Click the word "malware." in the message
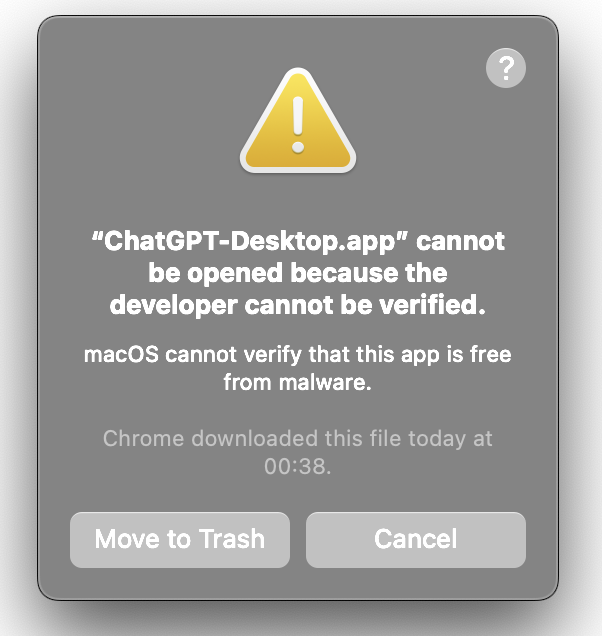602x636 pixels. click(325, 382)
